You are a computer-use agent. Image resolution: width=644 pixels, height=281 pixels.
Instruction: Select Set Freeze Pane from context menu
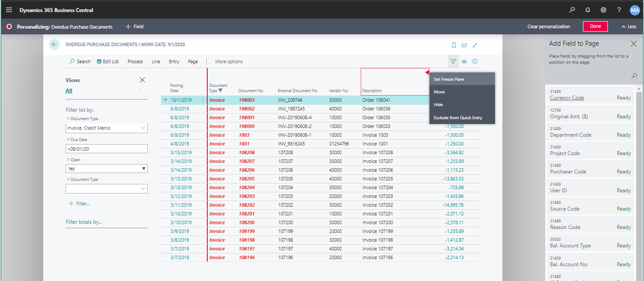click(449, 79)
